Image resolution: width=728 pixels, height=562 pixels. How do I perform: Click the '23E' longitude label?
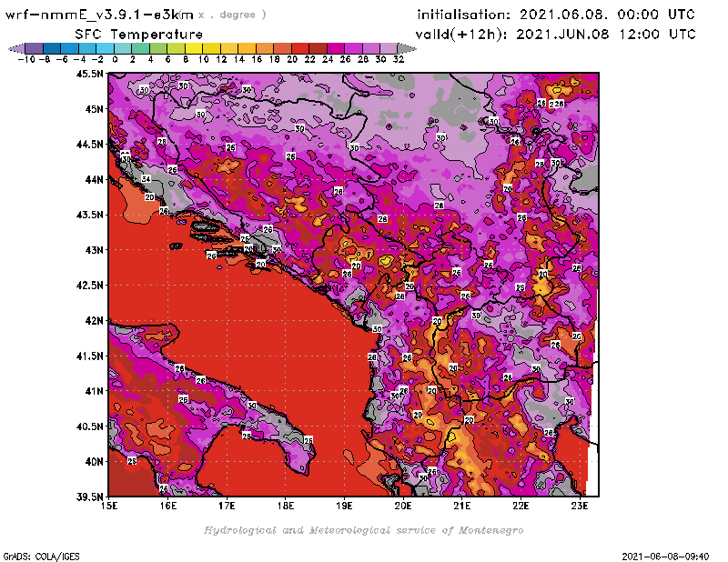tap(580, 506)
